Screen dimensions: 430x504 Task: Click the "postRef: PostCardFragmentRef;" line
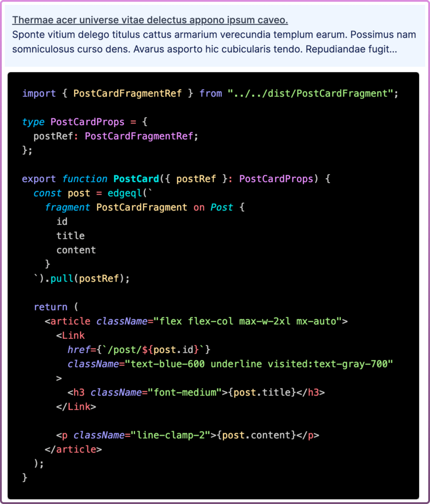click(x=115, y=136)
